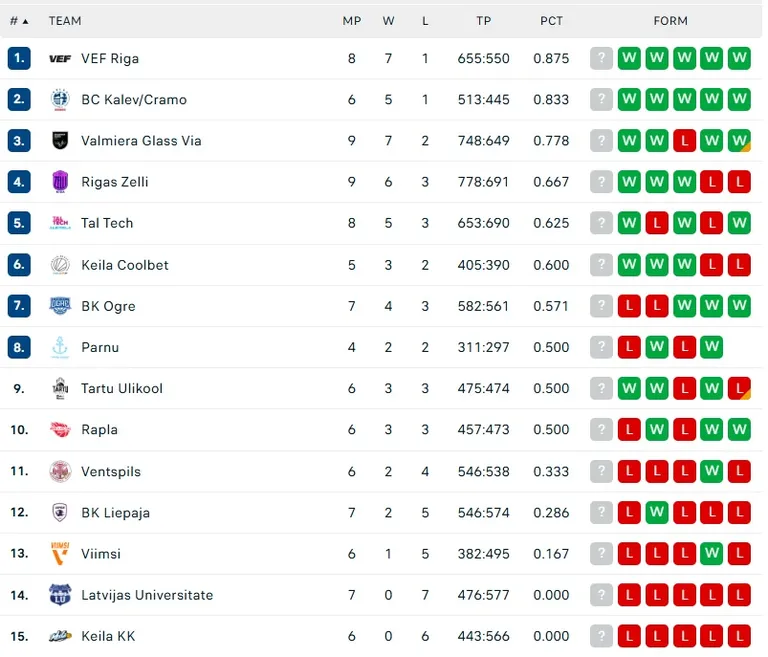This screenshot has height=657, width=768.
Task: Open the Parnu anchor logo
Action: [x=60, y=347]
